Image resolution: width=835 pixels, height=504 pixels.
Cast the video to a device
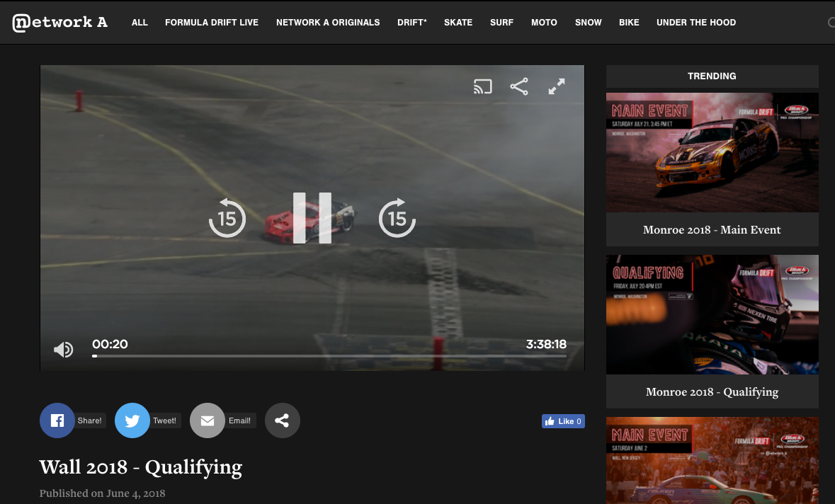tap(482, 86)
